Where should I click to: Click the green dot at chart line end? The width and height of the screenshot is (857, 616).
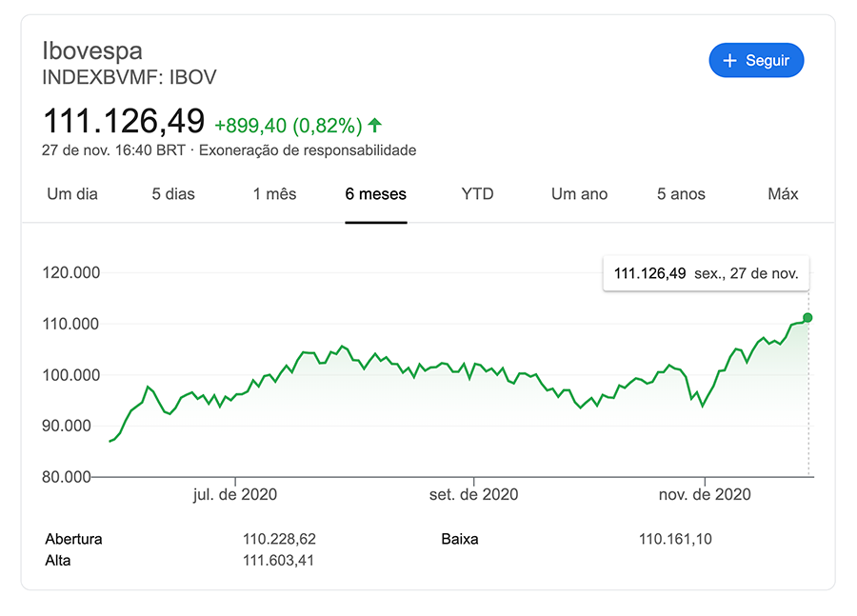coord(807,317)
